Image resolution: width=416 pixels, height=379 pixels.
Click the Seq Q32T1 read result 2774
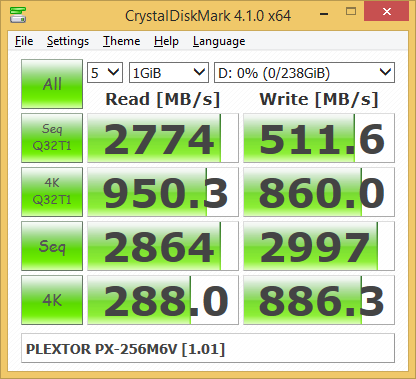[x=163, y=138]
